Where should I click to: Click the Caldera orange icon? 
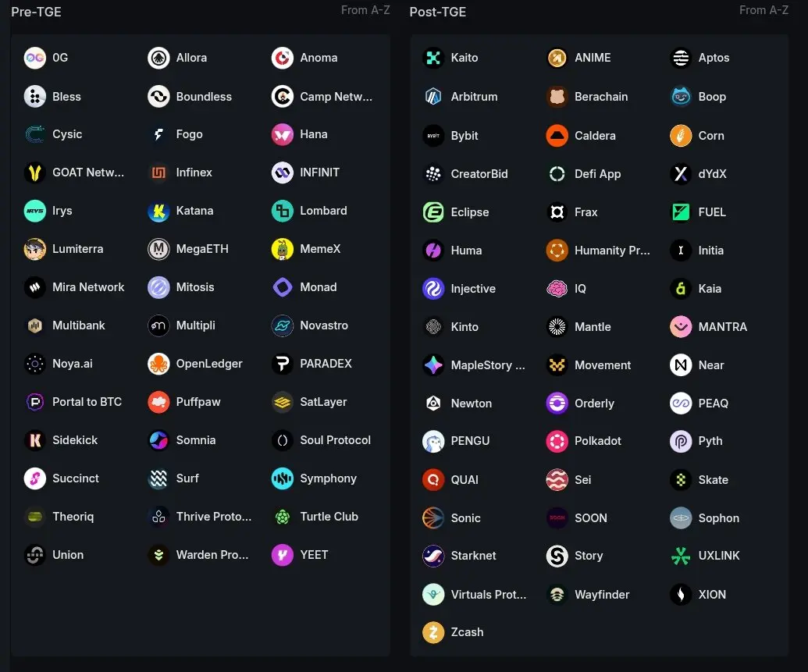(557, 136)
